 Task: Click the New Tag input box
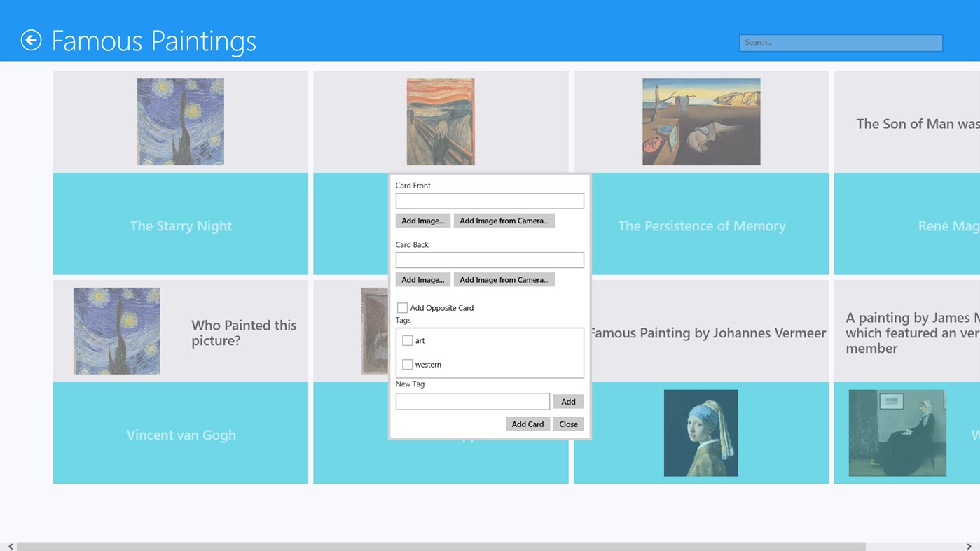coord(472,400)
